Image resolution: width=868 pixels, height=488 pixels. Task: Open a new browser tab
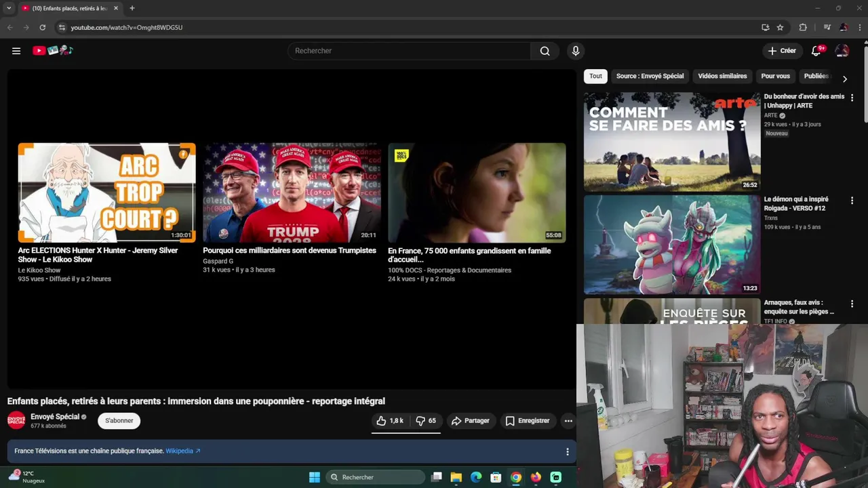[x=132, y=8]
